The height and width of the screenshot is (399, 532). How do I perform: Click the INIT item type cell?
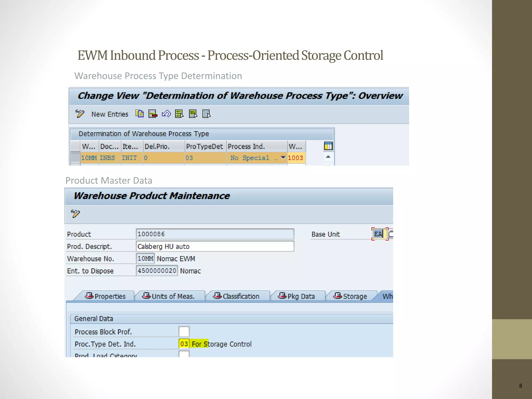[132, 158]
